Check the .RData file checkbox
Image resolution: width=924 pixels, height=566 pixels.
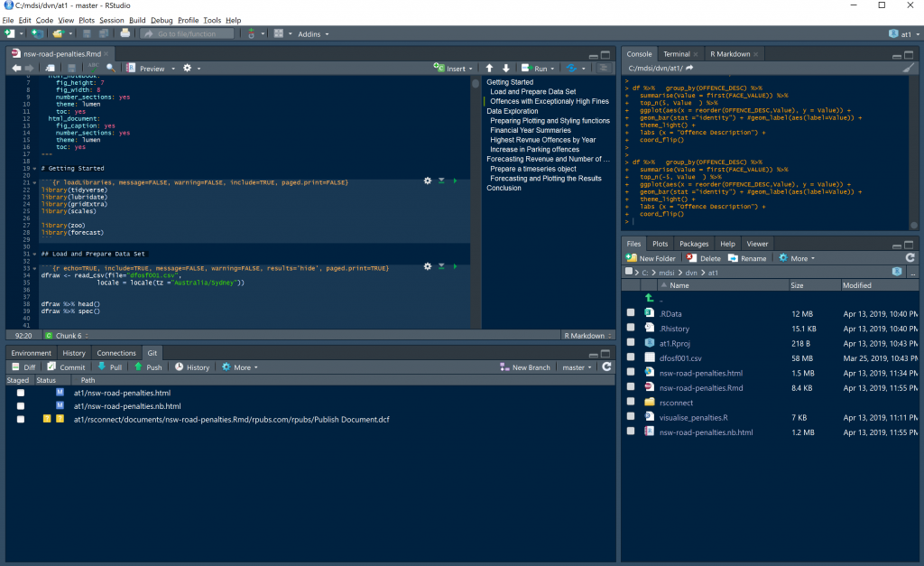631,313
